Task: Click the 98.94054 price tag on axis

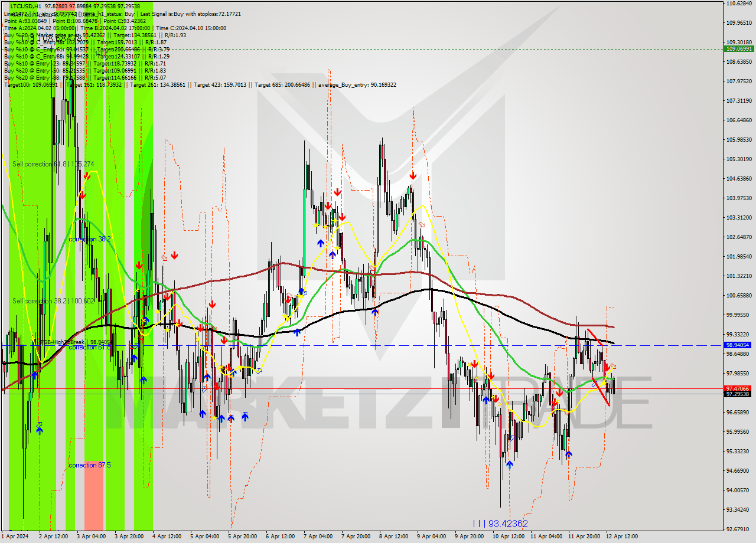Action: point(739,345)
